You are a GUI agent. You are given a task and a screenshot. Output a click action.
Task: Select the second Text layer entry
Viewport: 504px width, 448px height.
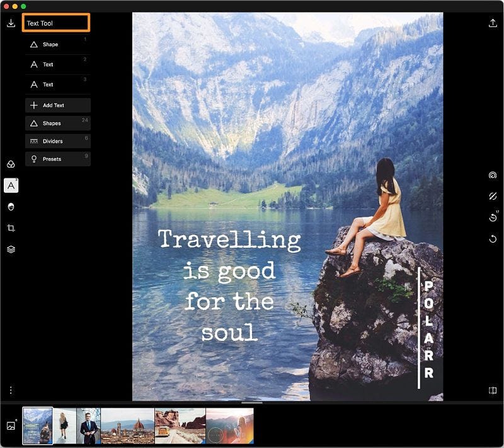(57, 84)
